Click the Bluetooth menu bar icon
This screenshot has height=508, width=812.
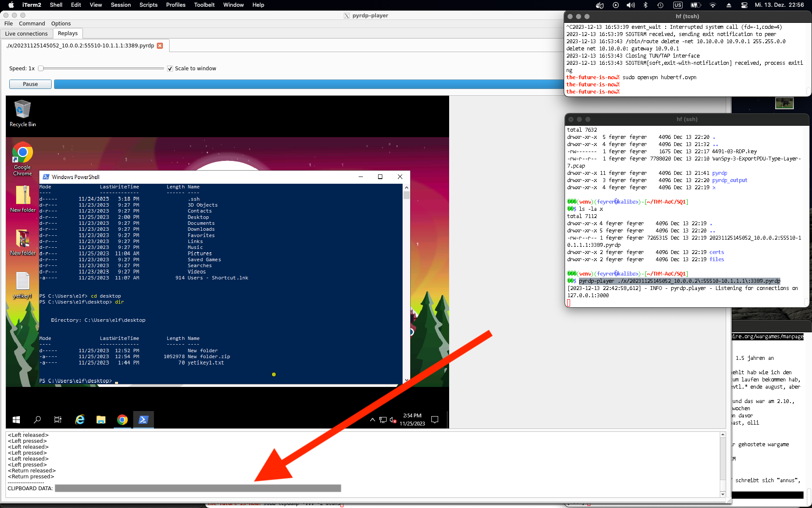point(645,5)
